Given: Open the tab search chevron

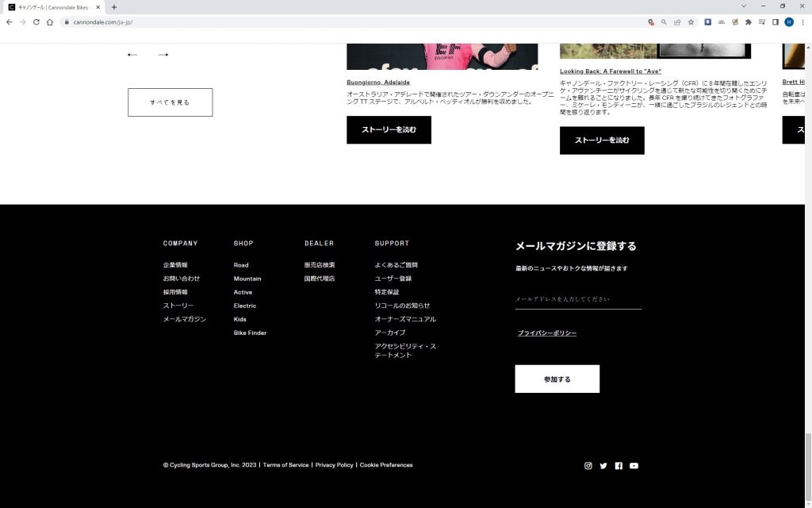Looking at the screenshot, I should click(x=744, y=6).
